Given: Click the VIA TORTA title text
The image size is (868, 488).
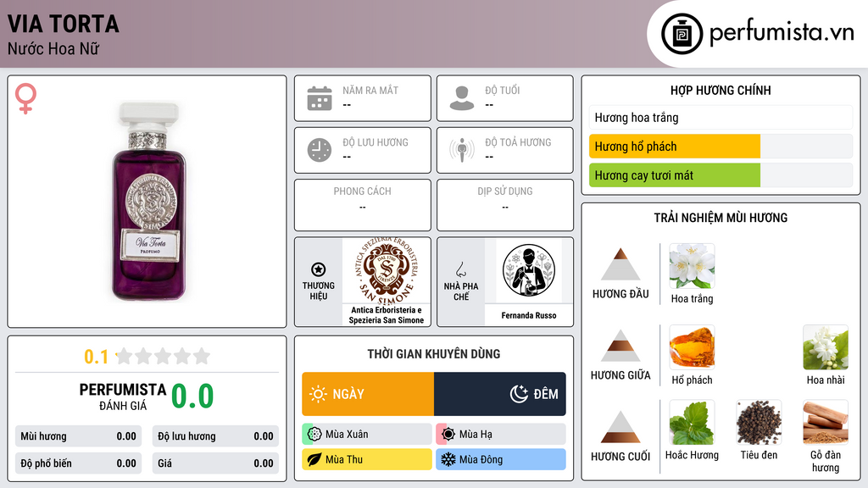Looking at the screenshot, I should pos(63,24).
